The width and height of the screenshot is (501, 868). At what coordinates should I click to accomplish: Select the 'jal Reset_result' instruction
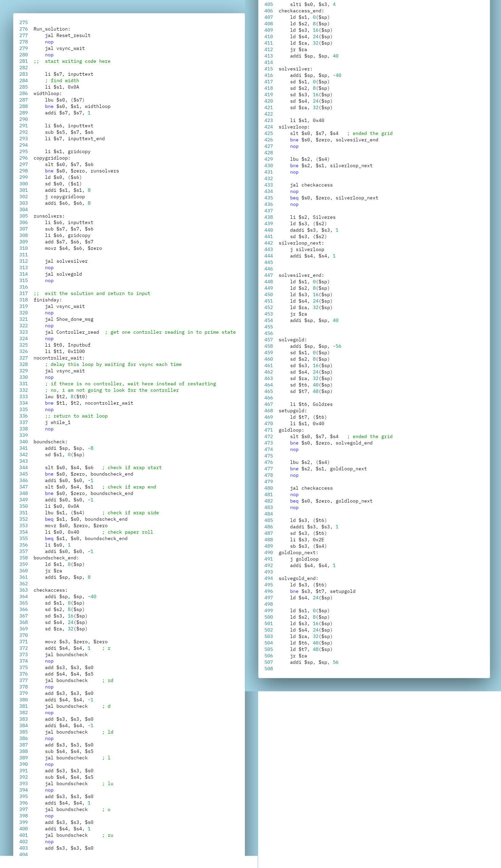pos(68,35)
